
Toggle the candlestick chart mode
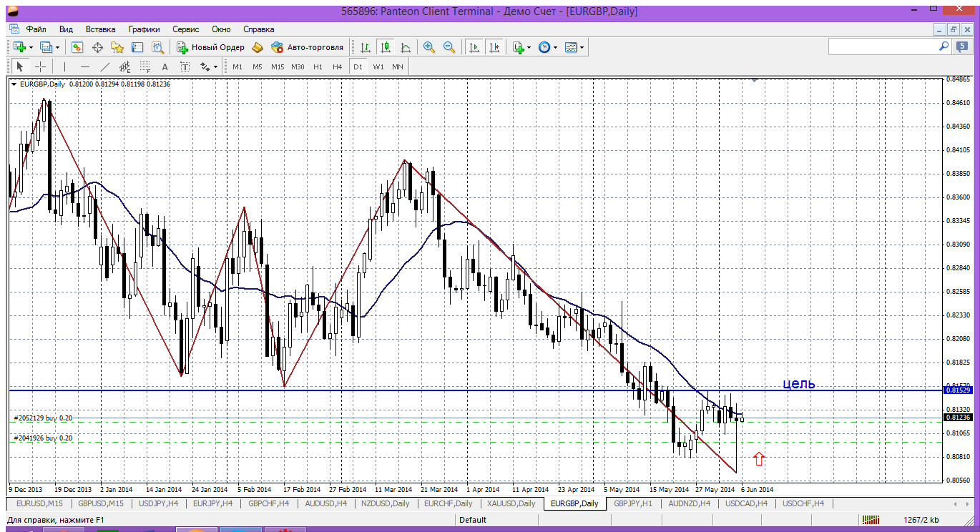tap(386, 47)
